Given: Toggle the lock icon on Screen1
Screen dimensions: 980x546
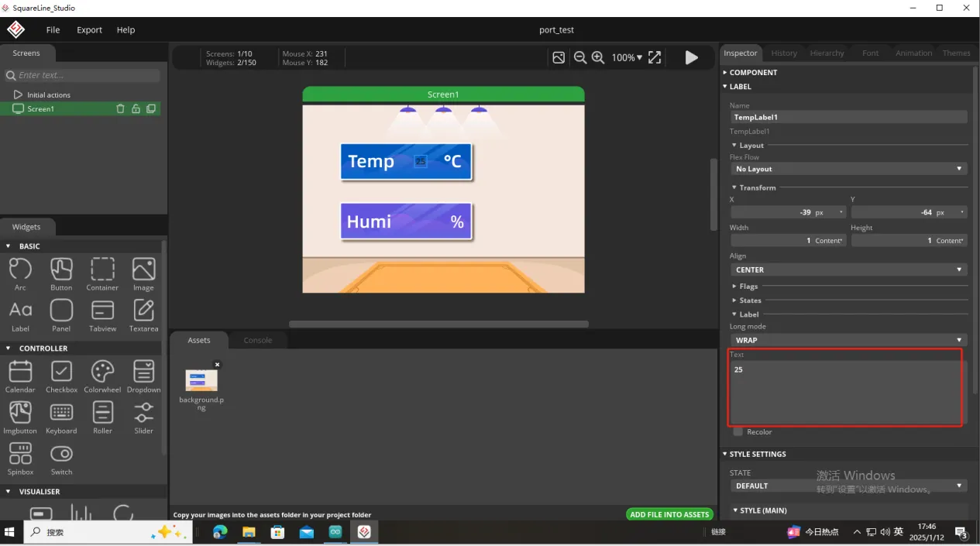Looking at the screenshot, I should coord(136,109).
